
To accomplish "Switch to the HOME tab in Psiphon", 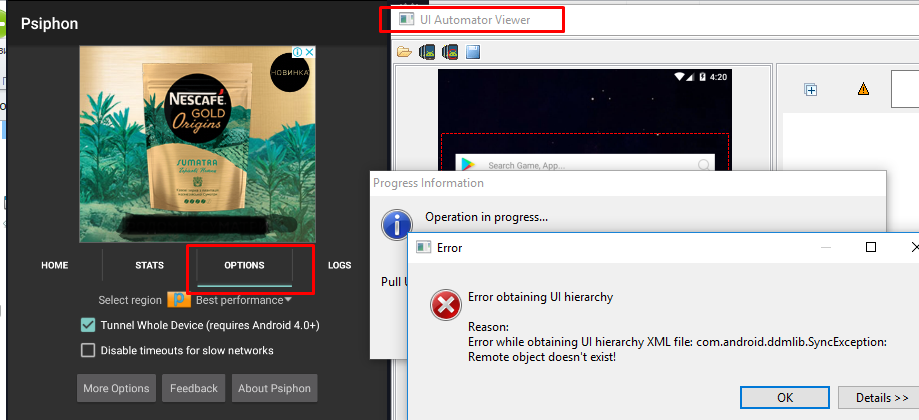I will [55, 265].
